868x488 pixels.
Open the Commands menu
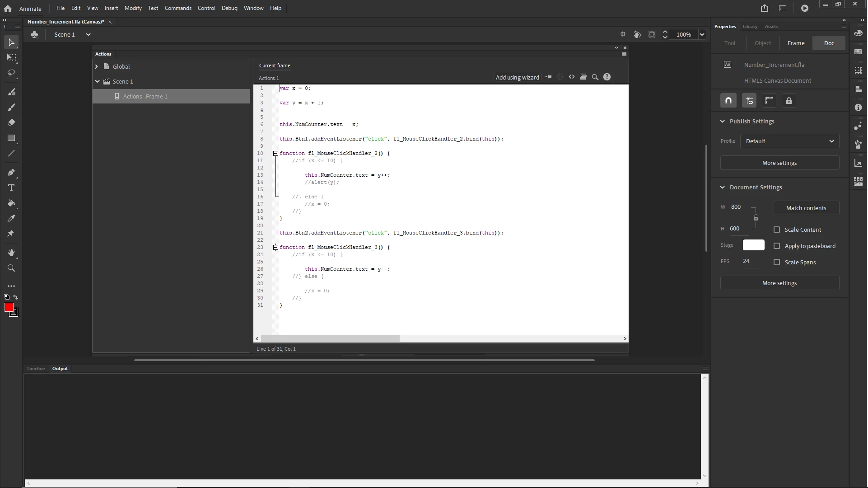click(x=178, y=8)
